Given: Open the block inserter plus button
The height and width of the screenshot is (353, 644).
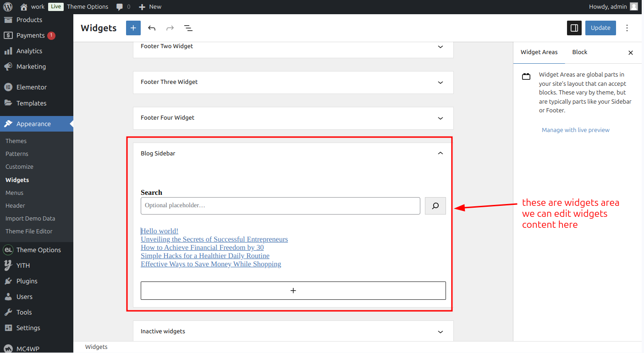Looking at the screenshot, I should click(x=133, y=28).
